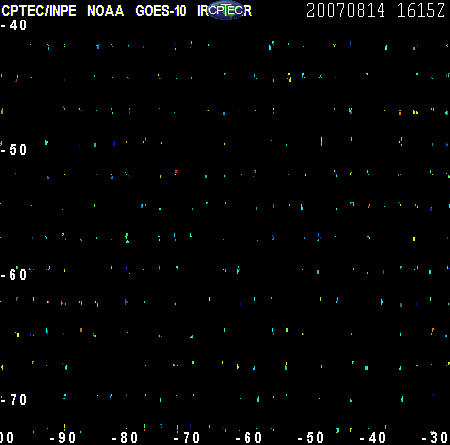Screen dimensions: 450x445
Task: Click the GOES-10 satellite label
Action: [161, 11]
